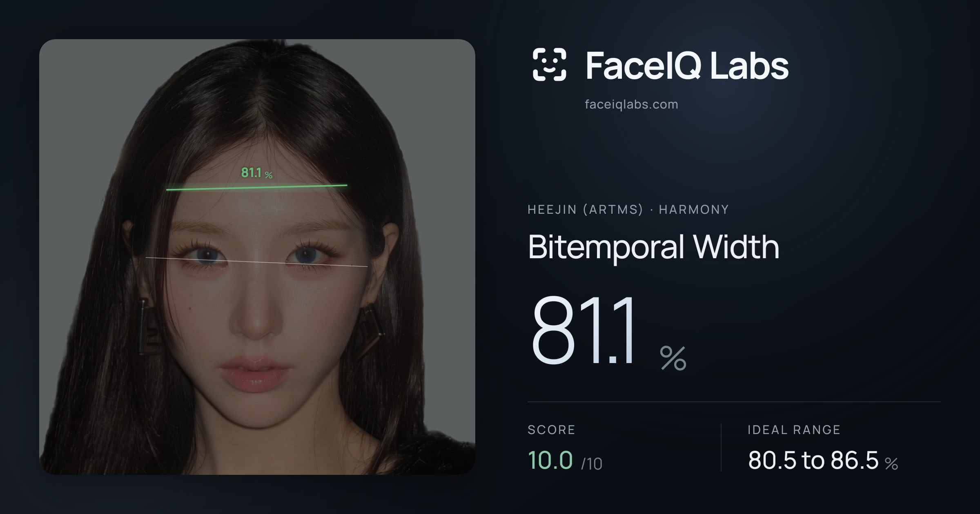Click the HEEJIN (ARTMS) · HARMONY label
Image resolution: width=980 pixels, height=514 pixels.
click(x=628, y=210)
